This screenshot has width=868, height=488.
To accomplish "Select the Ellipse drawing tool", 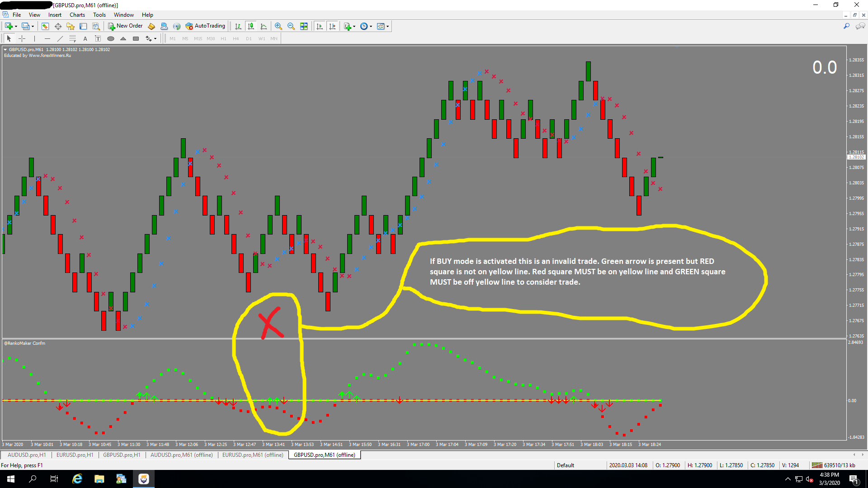I will click(110, 38).
